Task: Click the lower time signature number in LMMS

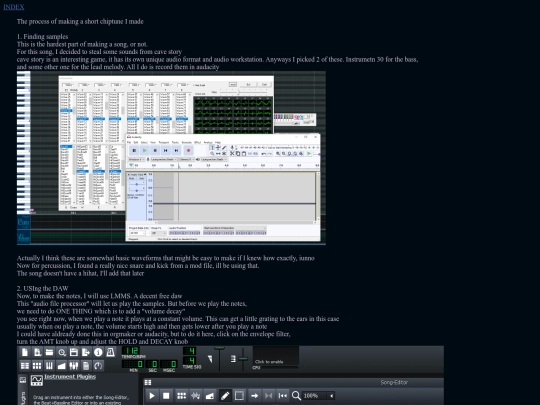Action: (x=189, y=360)
